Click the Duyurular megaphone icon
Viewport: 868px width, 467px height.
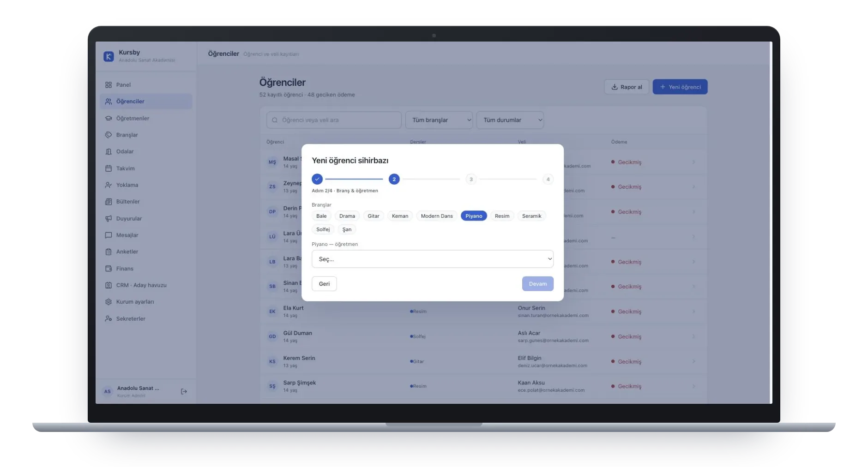108,219
